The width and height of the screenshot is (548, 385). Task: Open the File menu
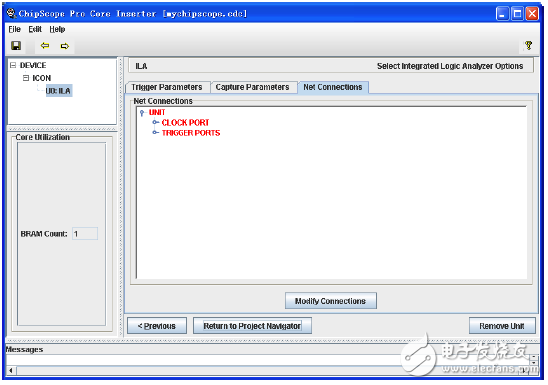tap(15, 29)
